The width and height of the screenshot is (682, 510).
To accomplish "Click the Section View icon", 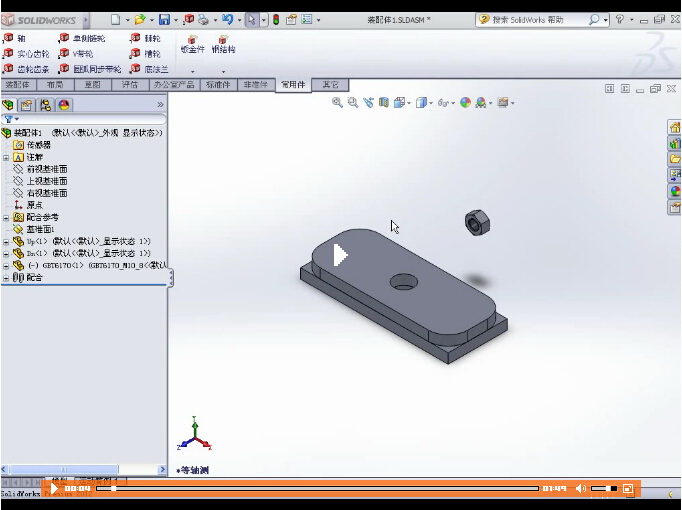I will 384,103.
